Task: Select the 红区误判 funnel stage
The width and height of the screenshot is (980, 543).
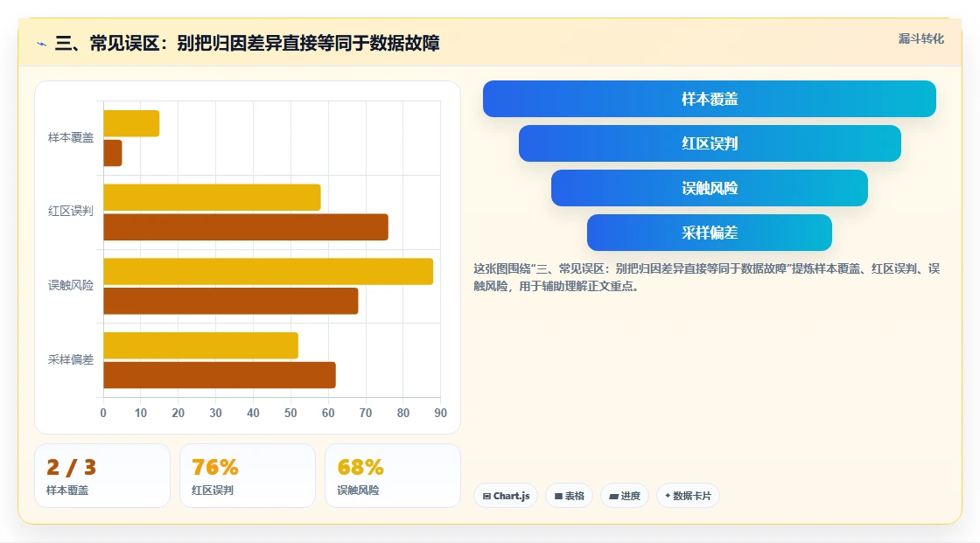Action: coord(710,143)
